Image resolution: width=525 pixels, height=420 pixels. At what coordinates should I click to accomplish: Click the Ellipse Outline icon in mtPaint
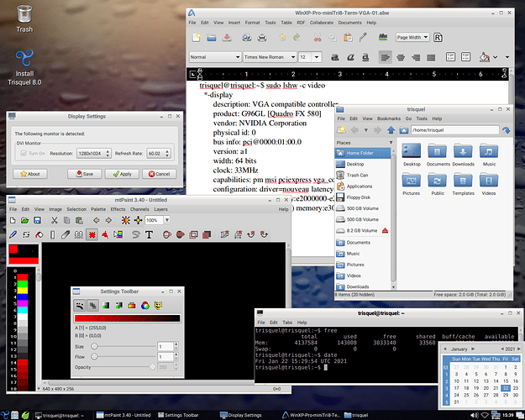167,235
